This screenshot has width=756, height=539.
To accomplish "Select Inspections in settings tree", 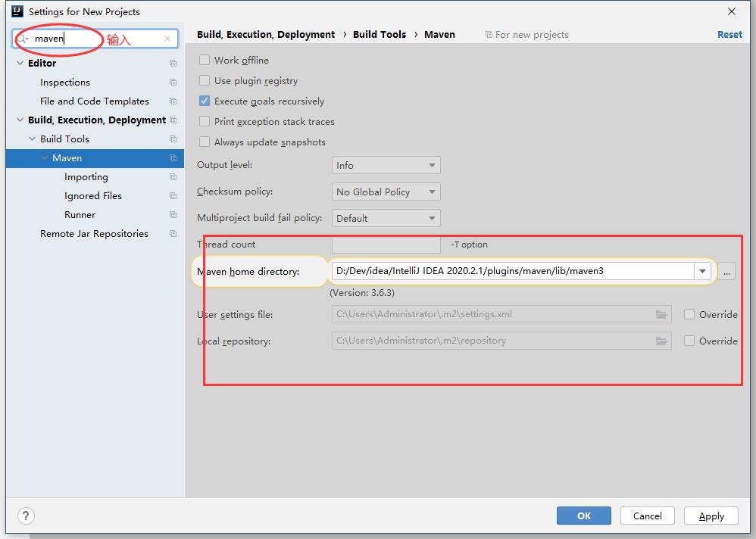I will pos(65,83).
